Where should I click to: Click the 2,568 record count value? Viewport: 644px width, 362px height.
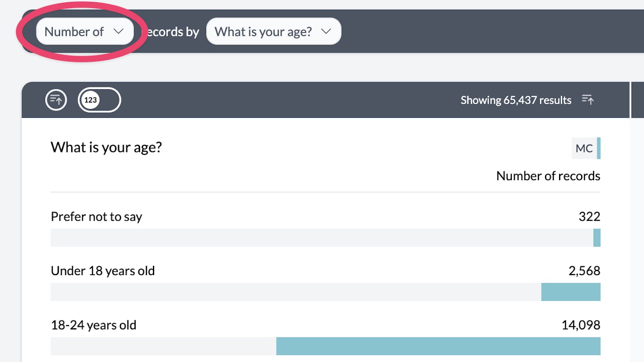tap(584, 271)
